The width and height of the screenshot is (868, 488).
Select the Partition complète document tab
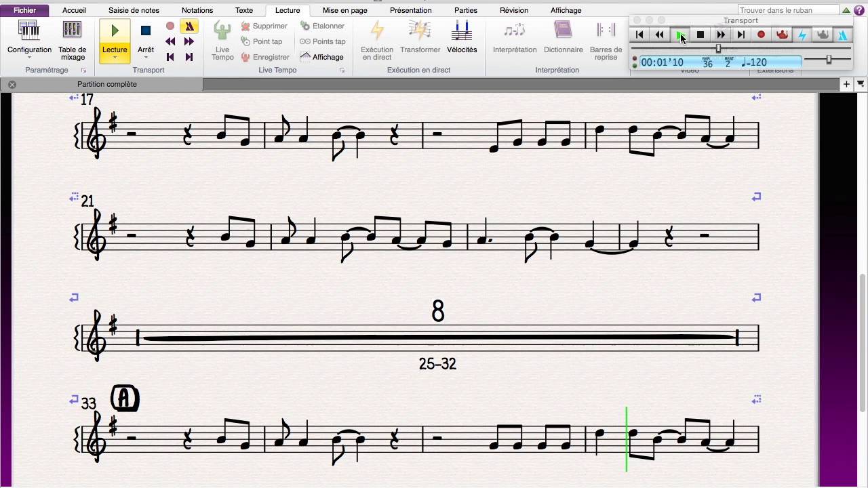point(107,84)
